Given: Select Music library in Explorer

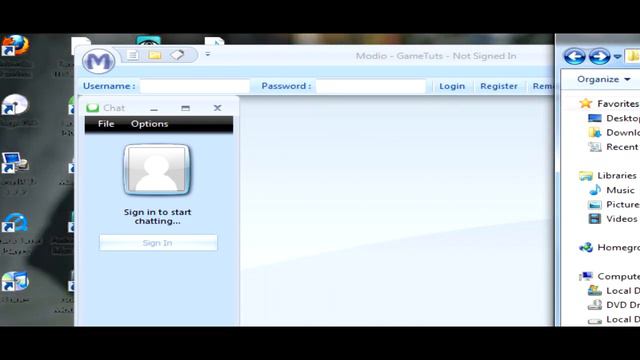Looking at the screenshot, I should 611,190.
